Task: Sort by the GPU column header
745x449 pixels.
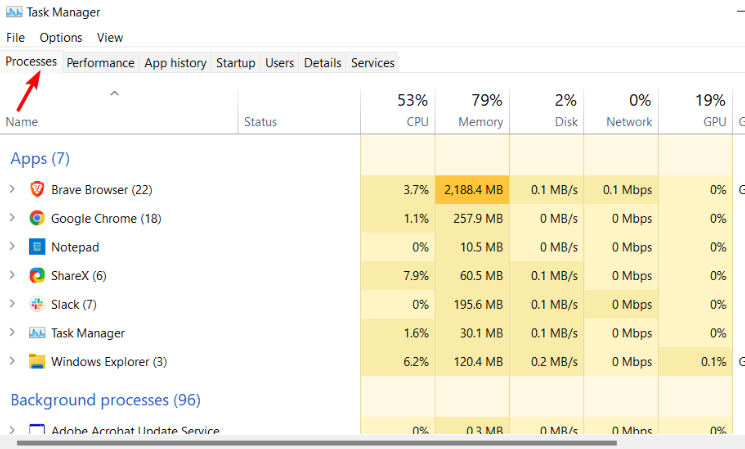Action: (696, 112)
